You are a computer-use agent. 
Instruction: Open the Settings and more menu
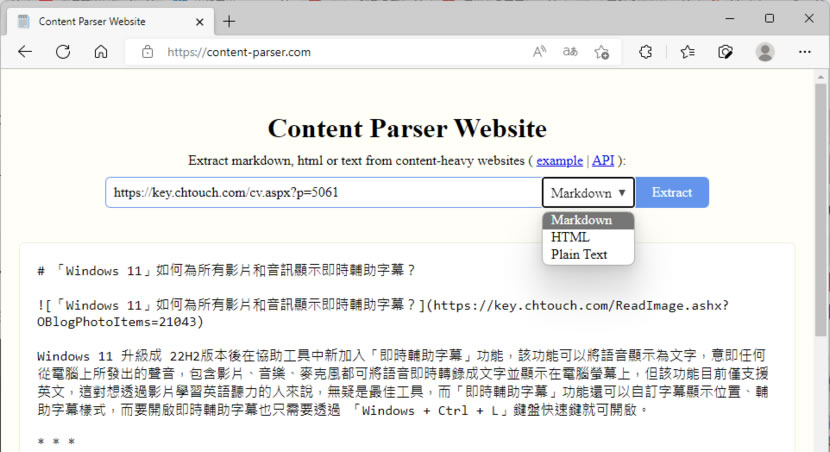804,52
